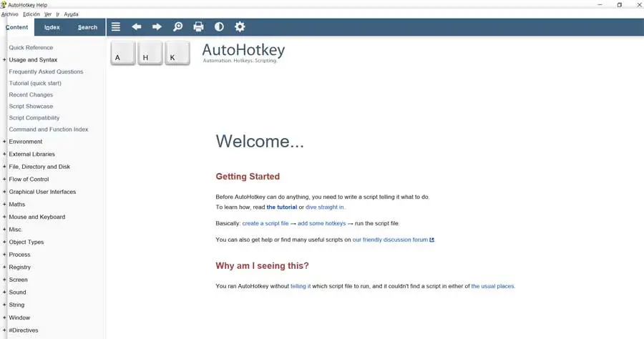Expand the Mouse and Keyboard node
The width and height of the screenshot is (644, 339).
4,217
